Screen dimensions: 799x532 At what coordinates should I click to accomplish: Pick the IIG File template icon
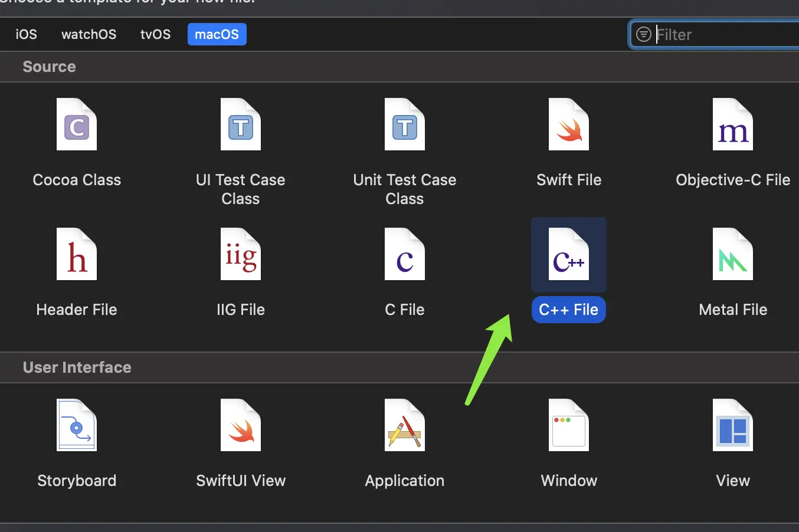(x=241, y=254)
